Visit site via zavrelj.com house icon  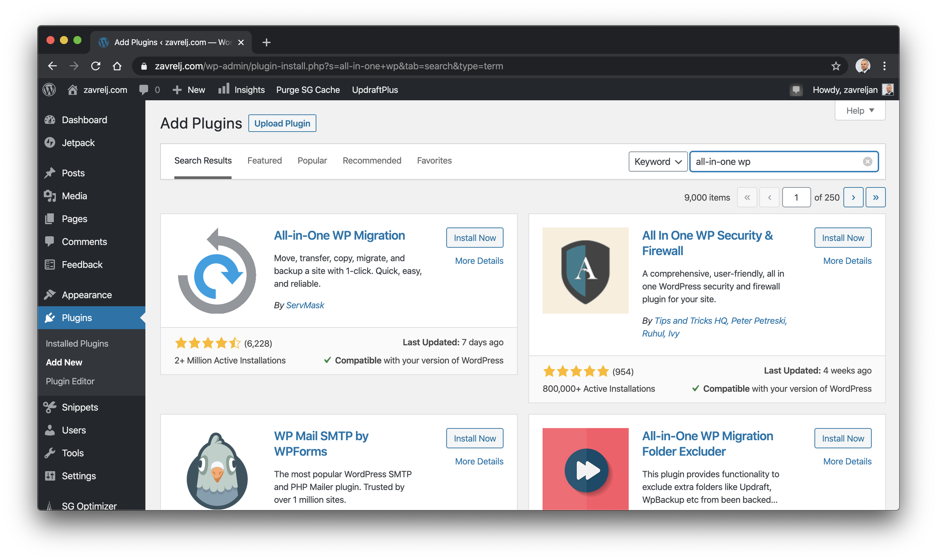click(97, 90)
